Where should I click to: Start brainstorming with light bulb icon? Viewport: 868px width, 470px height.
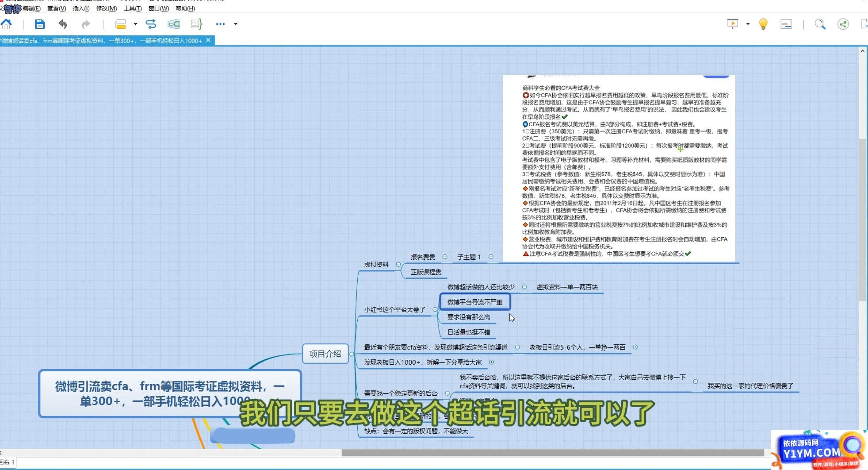pyautogui.click(x=763, y=24)
